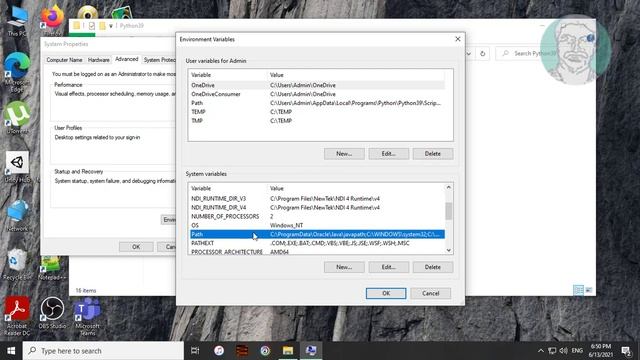
Task: Switch Explorer to large icons view
Action: (x=589, y=290)
